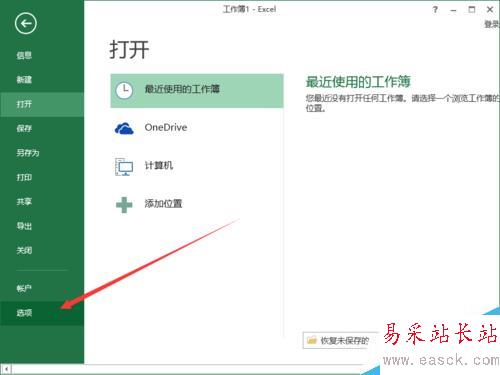500x375 pixels.
Task: Select 导出 in the sidebar
Action: 24,226
